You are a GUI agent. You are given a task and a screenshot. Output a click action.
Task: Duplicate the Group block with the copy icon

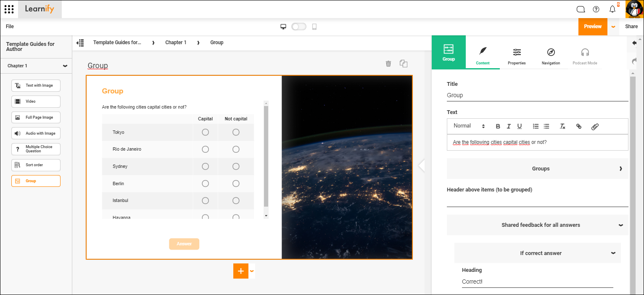coord(403,64)
